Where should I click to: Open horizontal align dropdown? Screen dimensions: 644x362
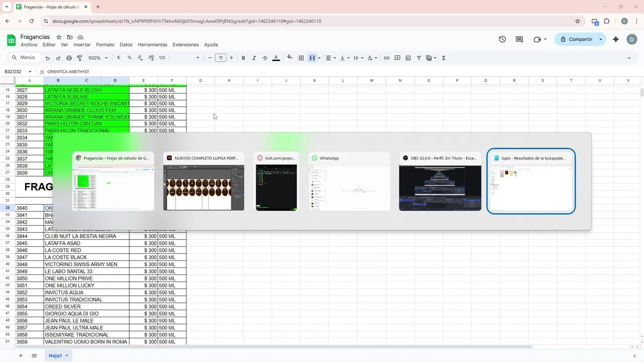[331, 58]
